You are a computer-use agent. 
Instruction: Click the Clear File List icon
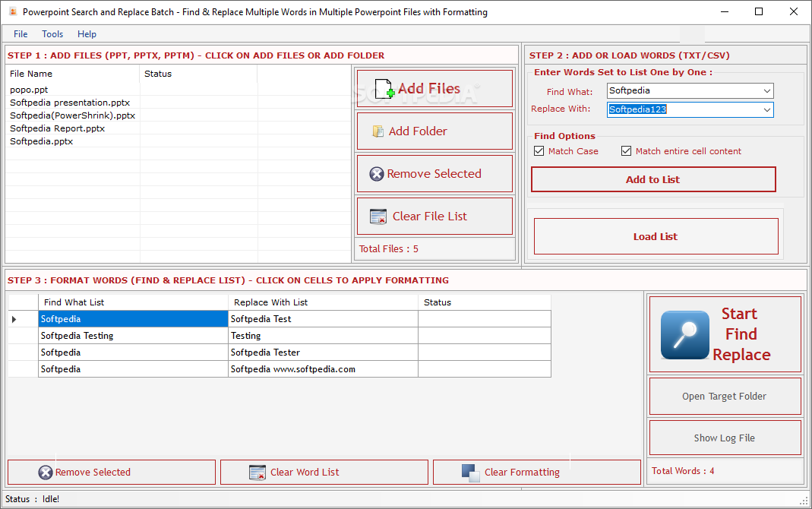(x=378, y=217)
